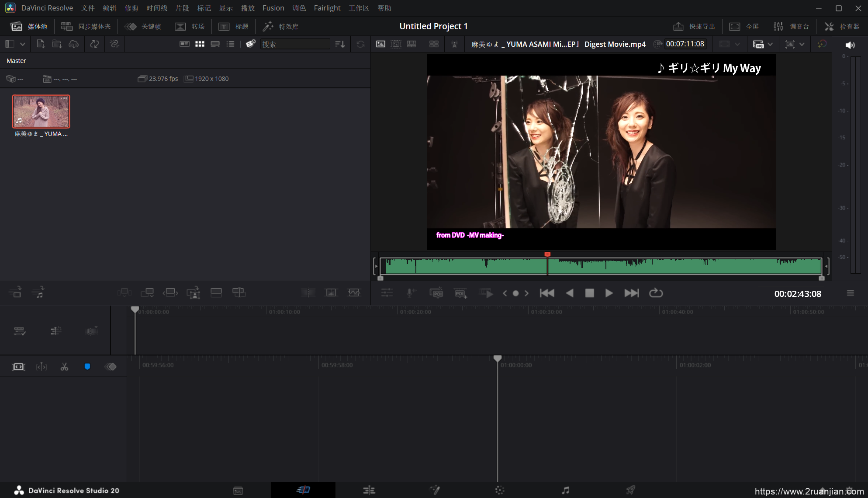Click the viewer waveform scrubber bar
The width and height of the screenshot is (868, 498).
(x=601, y=266)
